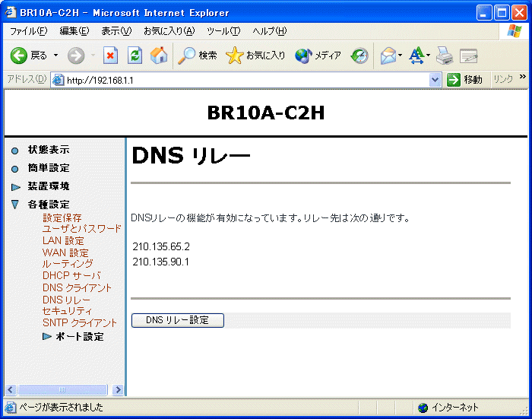Open the WAN 設定 link
532x419 pixels.
pos(65,252)
